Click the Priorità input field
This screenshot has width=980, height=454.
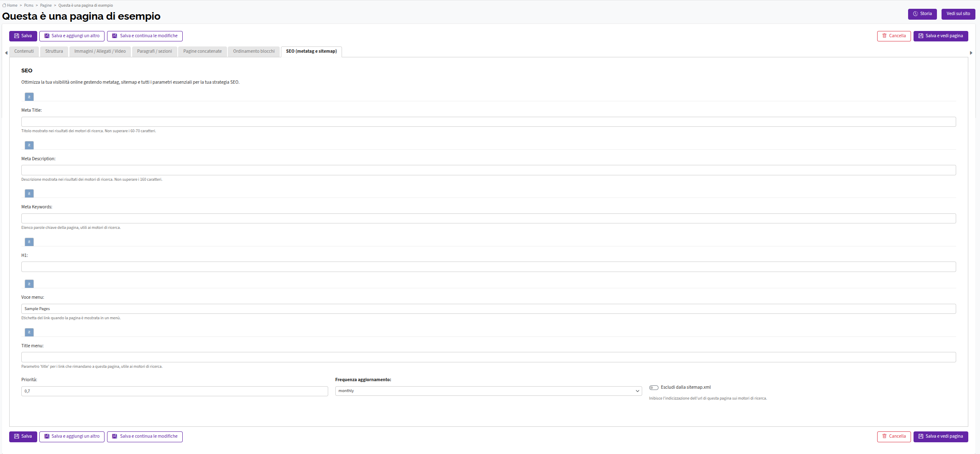pos(175,391)
